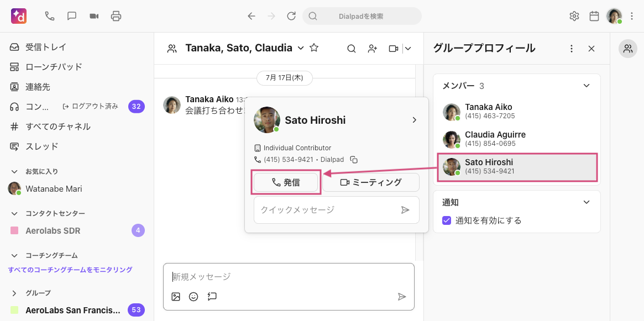This screenshot has height=321, width=644.
Task: Open video call options dropdown arrow
Action: (409, 49)
